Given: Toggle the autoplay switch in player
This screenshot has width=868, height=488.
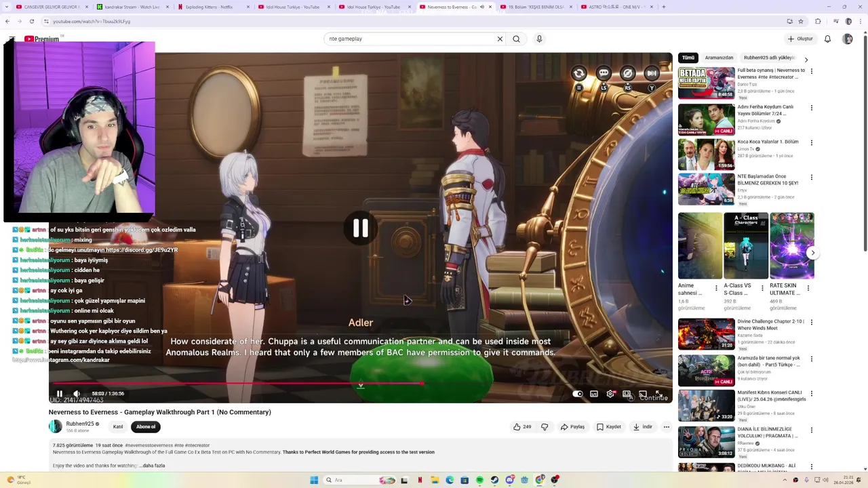Looking at the screenshot, I should [577, 394].
